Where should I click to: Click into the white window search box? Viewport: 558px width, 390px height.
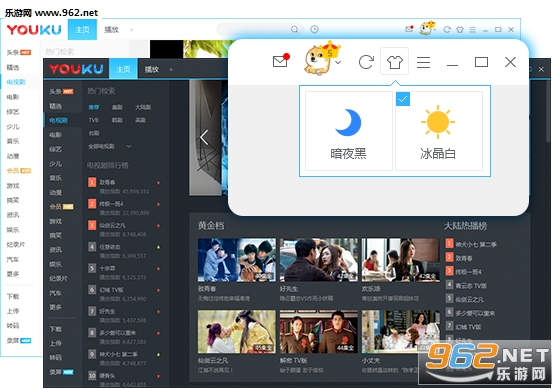click(x=260, y=29)
